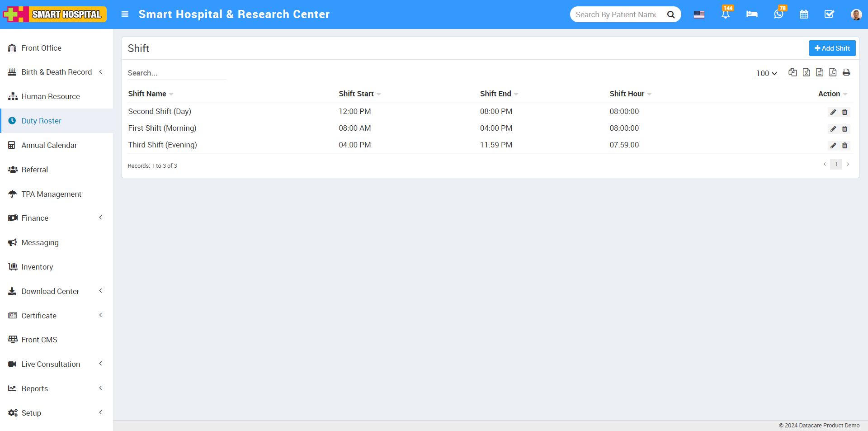Export the shift table as PDF
The width and height of the screenshot is (868, 431).
tap(834, 72)
